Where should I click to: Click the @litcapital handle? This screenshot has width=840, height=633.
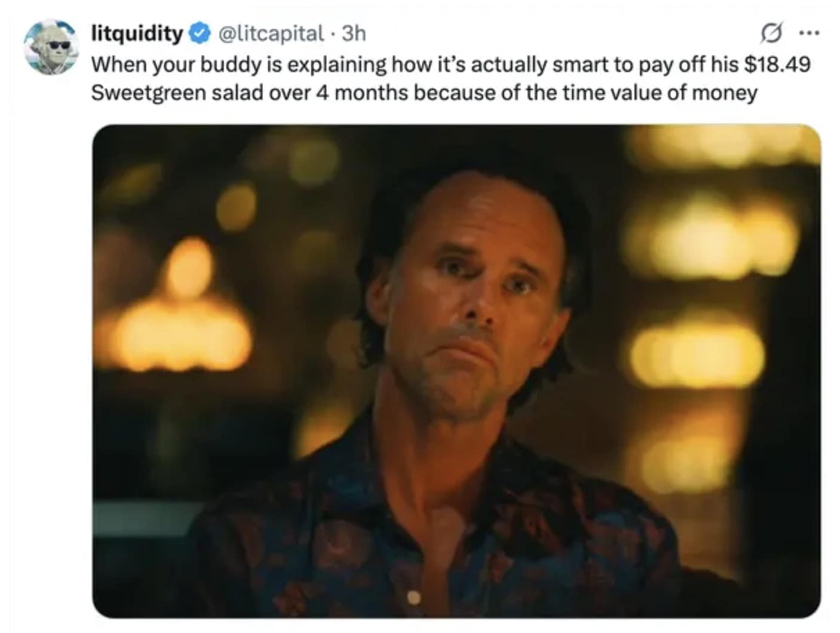pos(272,33)
